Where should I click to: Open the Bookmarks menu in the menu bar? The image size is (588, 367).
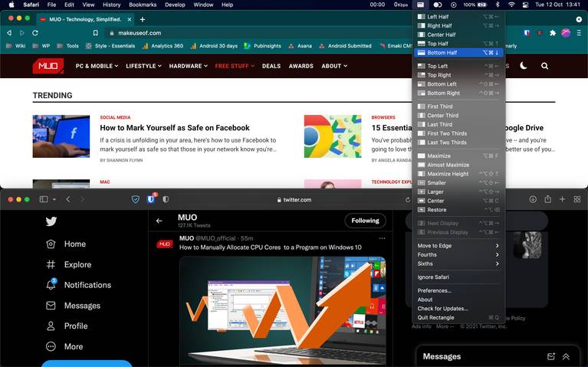pos(143,5)
